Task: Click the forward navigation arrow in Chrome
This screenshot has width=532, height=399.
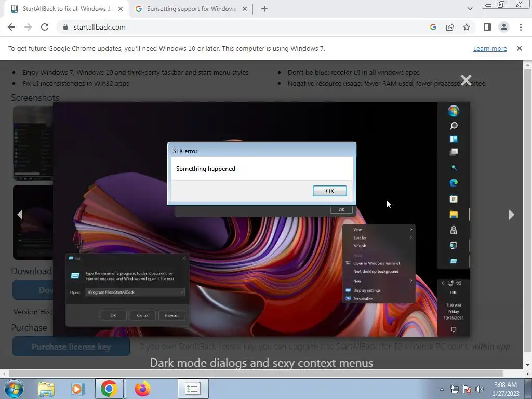Action: coord(28,27)
